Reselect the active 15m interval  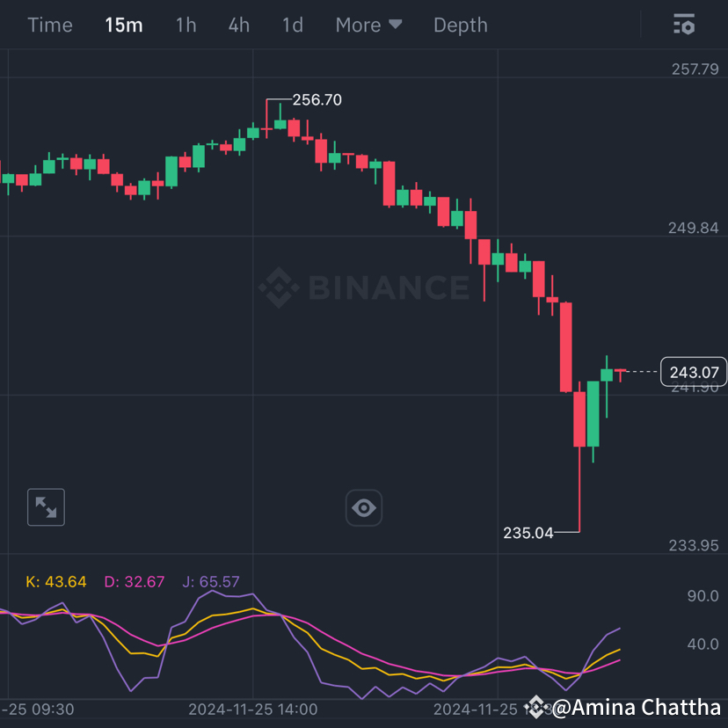pyautogui.click(x=124, y=25)
